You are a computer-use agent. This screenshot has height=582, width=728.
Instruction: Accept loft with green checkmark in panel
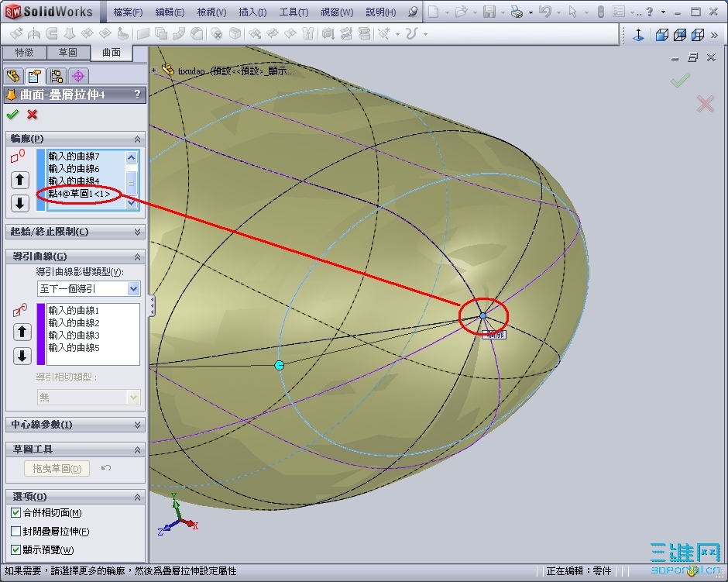[x=12, y=114]
